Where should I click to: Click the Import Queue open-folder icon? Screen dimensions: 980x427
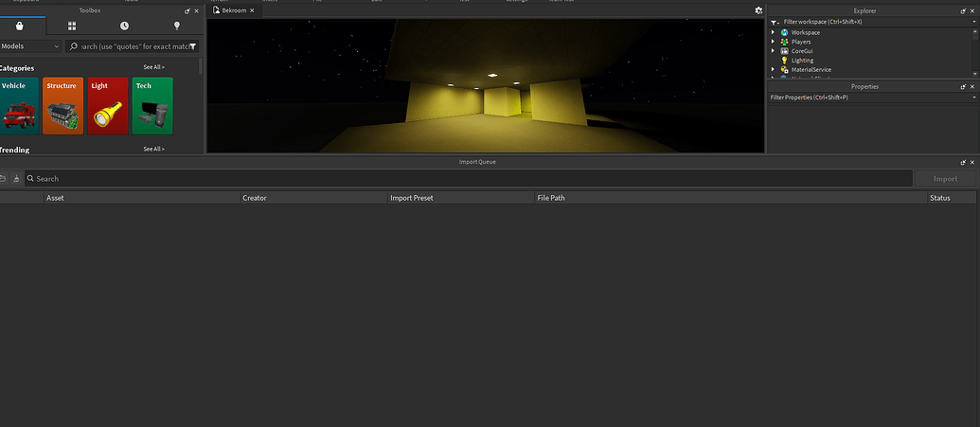click(x=2, y=179)
